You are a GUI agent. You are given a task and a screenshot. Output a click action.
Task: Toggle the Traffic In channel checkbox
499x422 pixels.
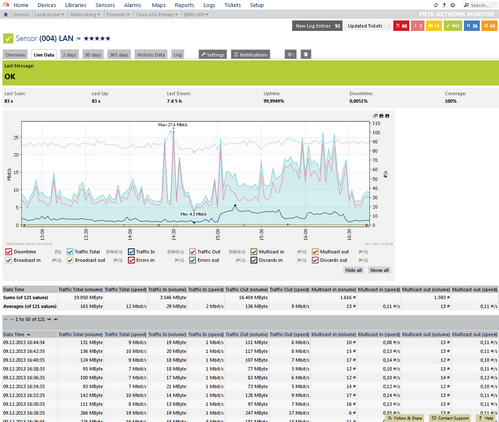coord(131,252)
